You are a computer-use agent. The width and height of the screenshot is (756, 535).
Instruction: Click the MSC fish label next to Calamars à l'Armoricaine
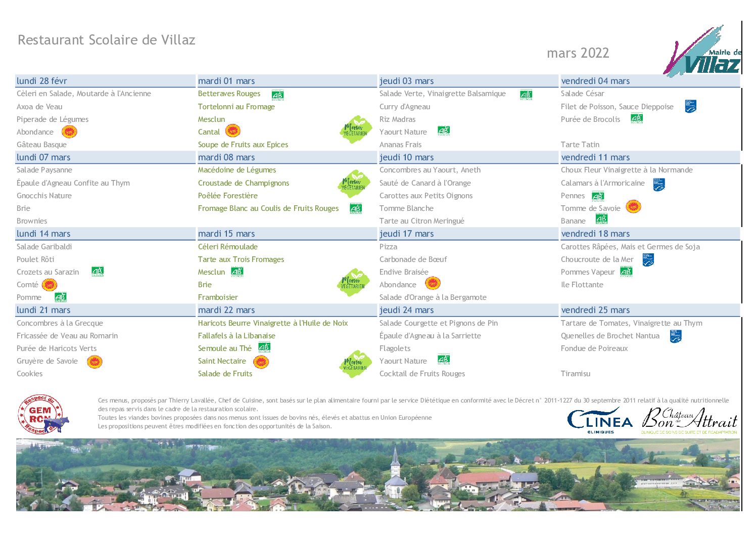659,184
